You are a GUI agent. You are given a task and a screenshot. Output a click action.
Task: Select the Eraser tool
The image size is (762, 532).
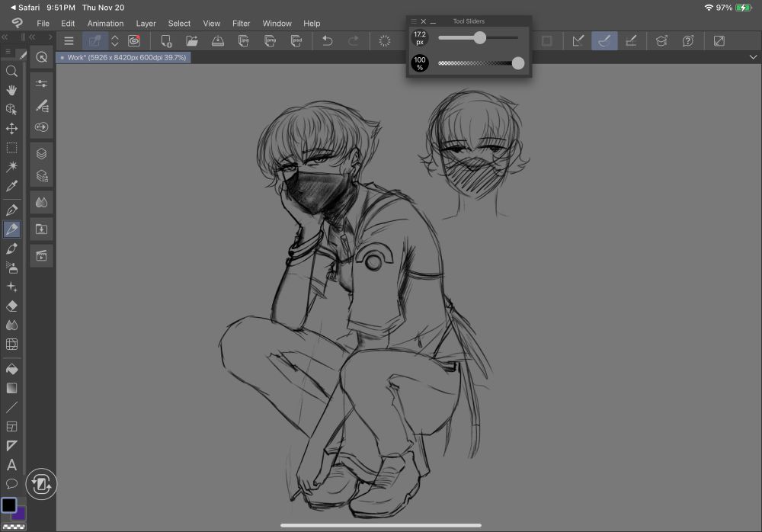click(11, 306)
